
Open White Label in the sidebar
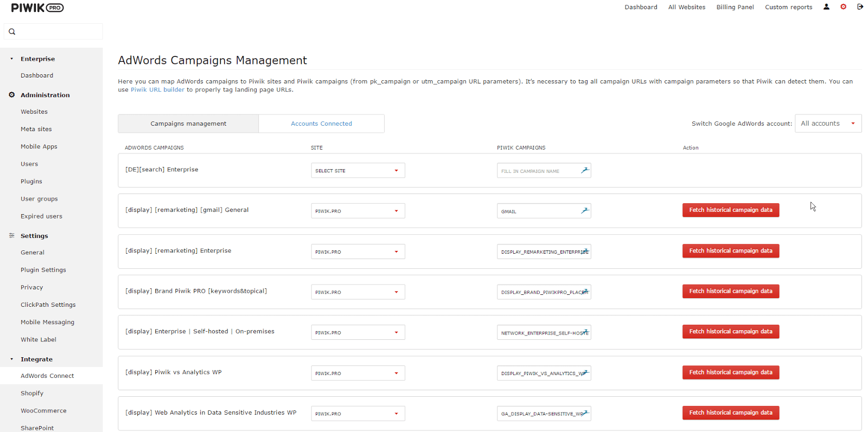click(39, 339)
